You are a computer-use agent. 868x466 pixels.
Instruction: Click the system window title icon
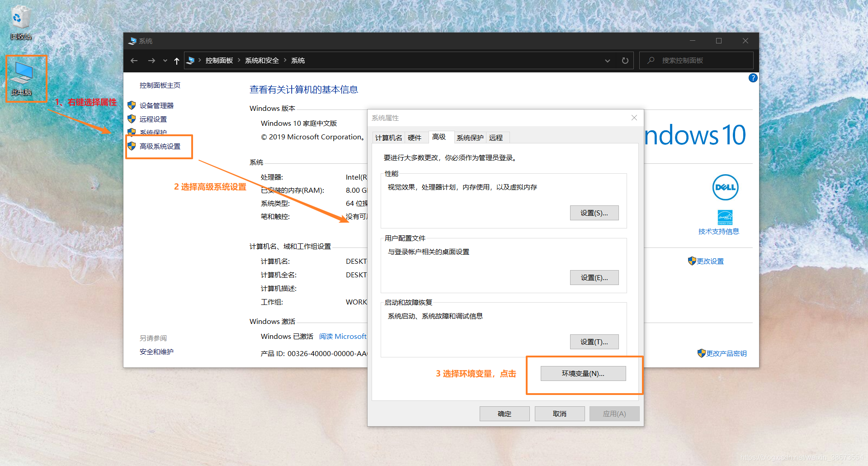(x=132, y=41)
